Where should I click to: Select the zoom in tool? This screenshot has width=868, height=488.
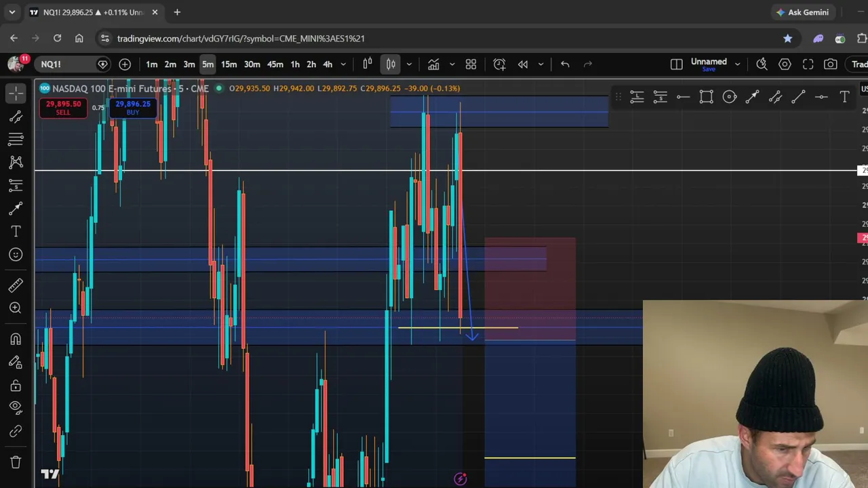click(x=16, y=308)
